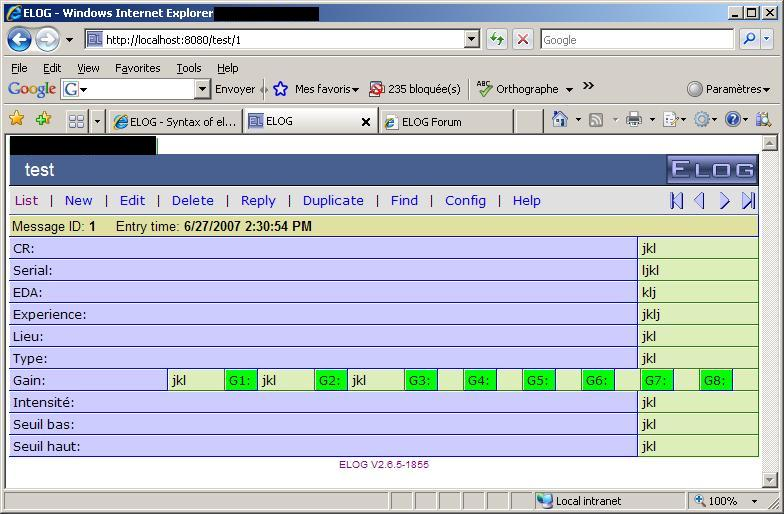Open Favorites Center with the yellow star
Image resolution: width=784 pixels, height=514 pixels.
(17, 119)
